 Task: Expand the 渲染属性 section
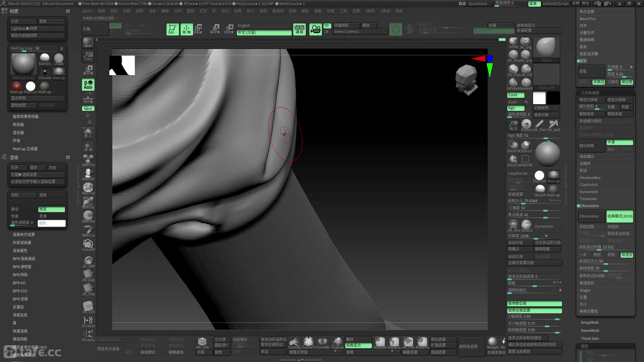coord(20,251)
